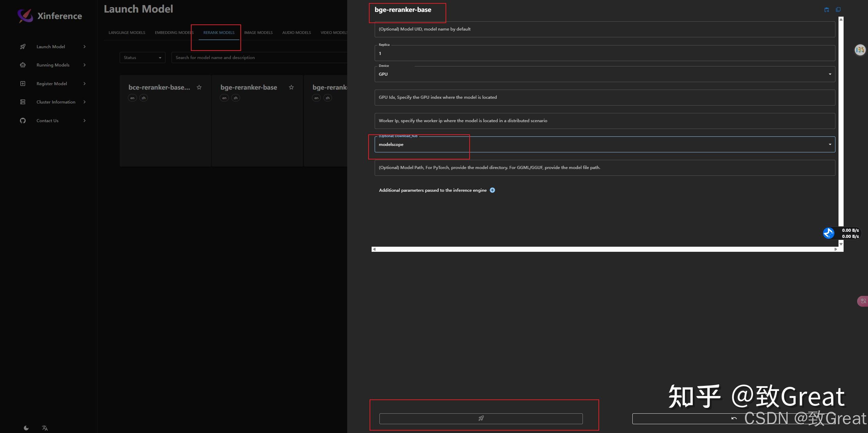Click the plus icon for additional inference parameters
Image resolution: width=868 pixels, height=433 pixels.
pos(492,190)
